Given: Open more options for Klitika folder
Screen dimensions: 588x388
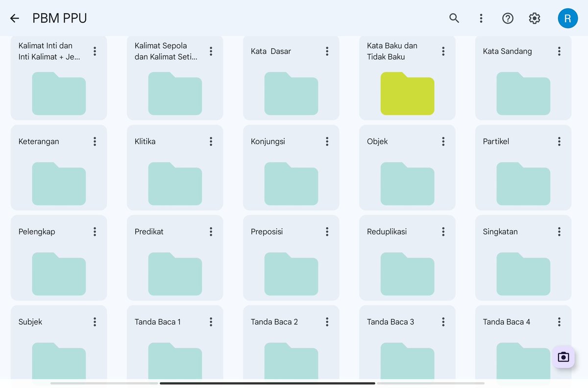Looking at the screenshot, I should (x=211, y=141).
